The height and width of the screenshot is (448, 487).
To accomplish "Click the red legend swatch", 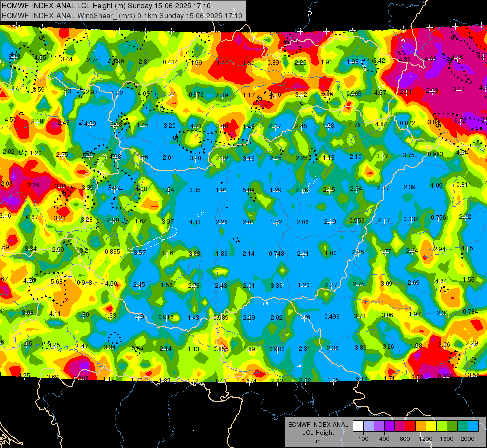I will (x=410, y=426).
